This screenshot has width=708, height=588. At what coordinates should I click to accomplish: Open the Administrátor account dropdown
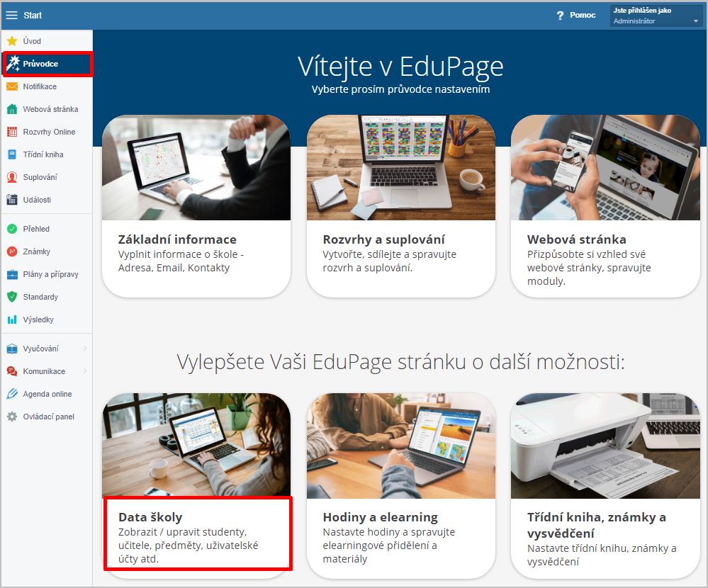click(656, 16)
